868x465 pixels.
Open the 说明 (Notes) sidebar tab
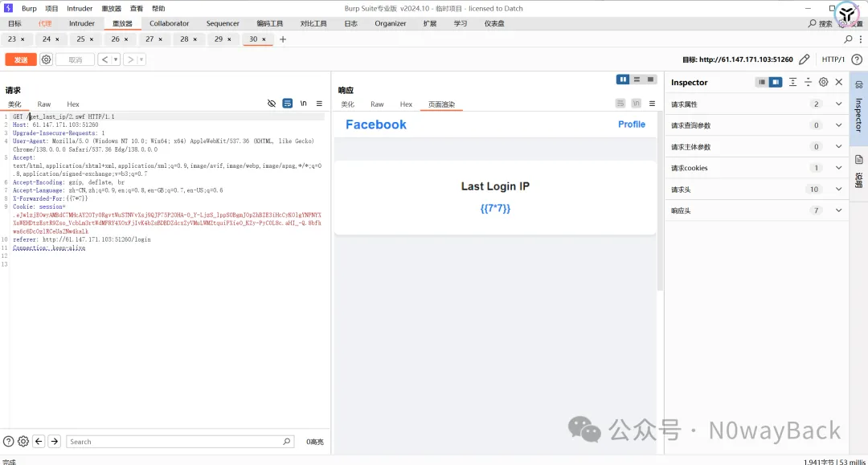[858, 172]
